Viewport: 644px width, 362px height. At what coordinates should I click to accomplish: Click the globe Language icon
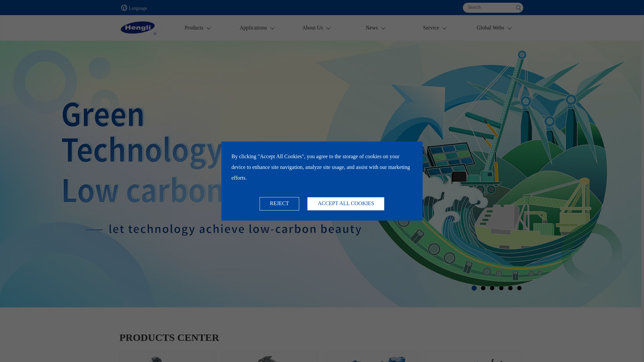124,8
